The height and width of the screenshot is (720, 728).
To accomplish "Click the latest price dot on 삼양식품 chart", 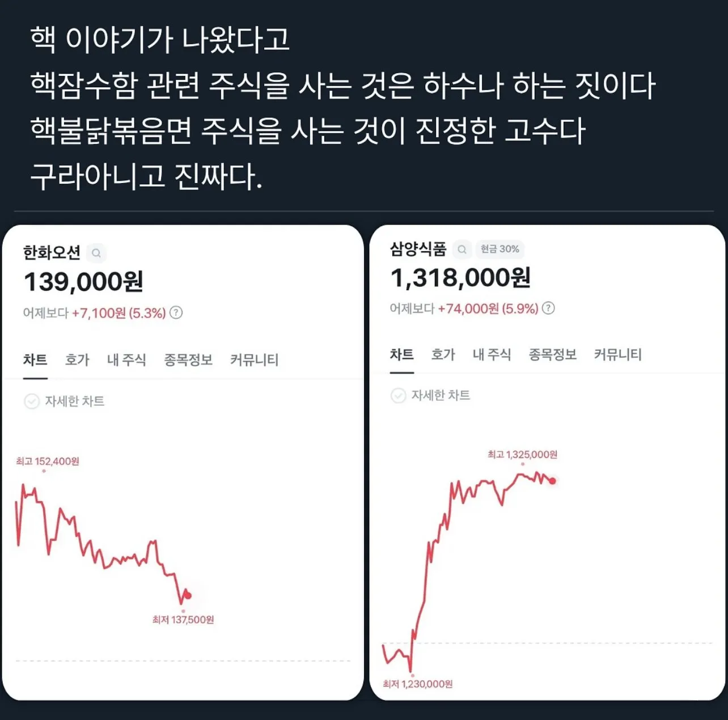I will pyautogui.click(x=551, y=481).
